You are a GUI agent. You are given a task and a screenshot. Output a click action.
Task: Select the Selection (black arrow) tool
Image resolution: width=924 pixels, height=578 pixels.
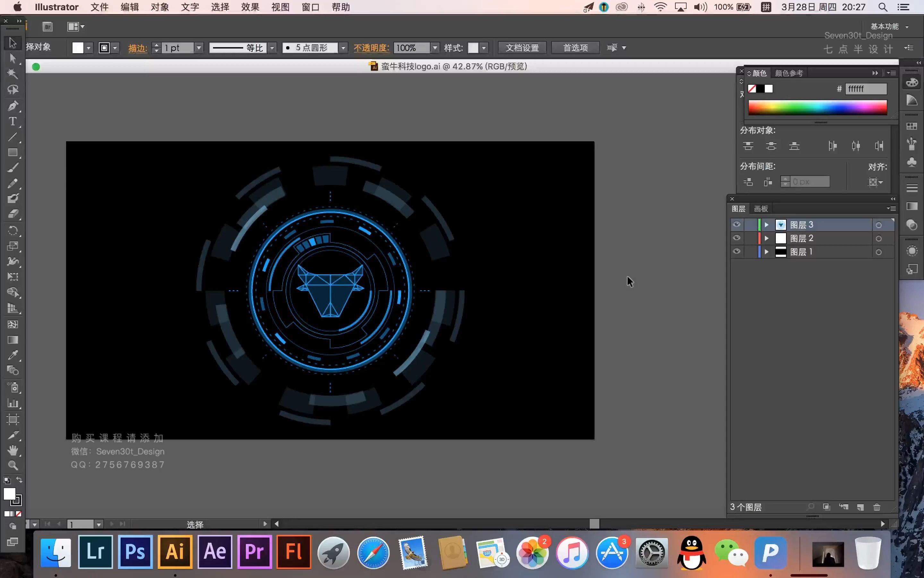click(x=13, y=43)
